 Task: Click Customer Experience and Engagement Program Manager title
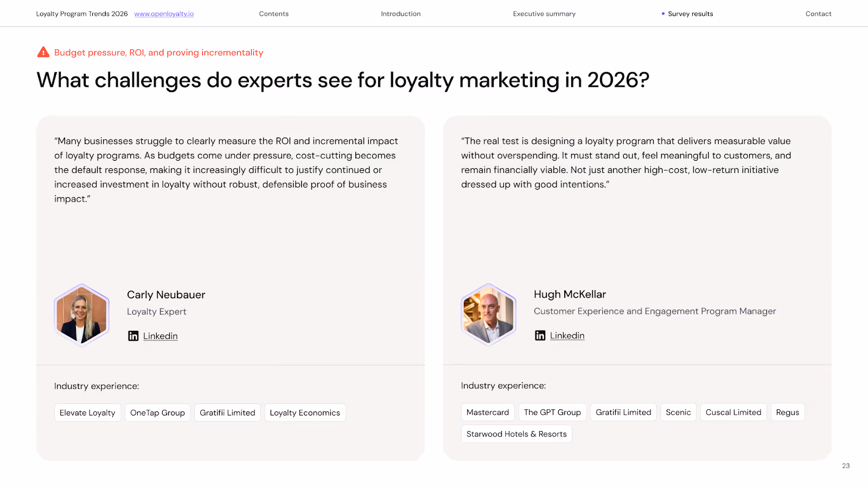(655, 311)
